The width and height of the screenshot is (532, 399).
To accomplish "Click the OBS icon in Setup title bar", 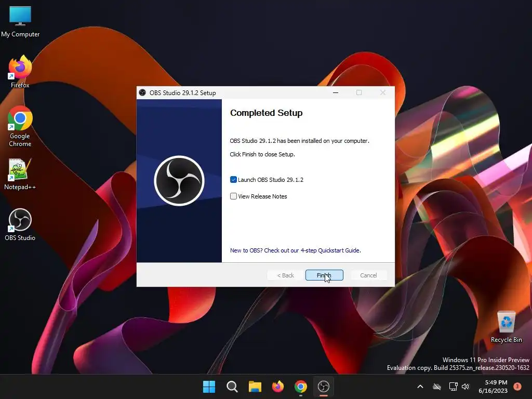I will pyautogui.click(x=142, y=92).
